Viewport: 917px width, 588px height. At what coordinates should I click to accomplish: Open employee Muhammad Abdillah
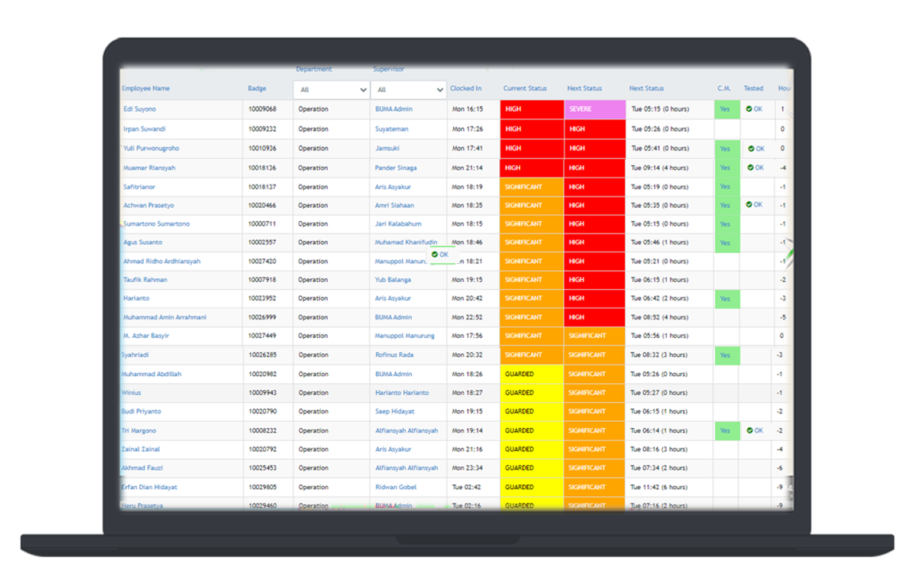[x=151, y=374]
